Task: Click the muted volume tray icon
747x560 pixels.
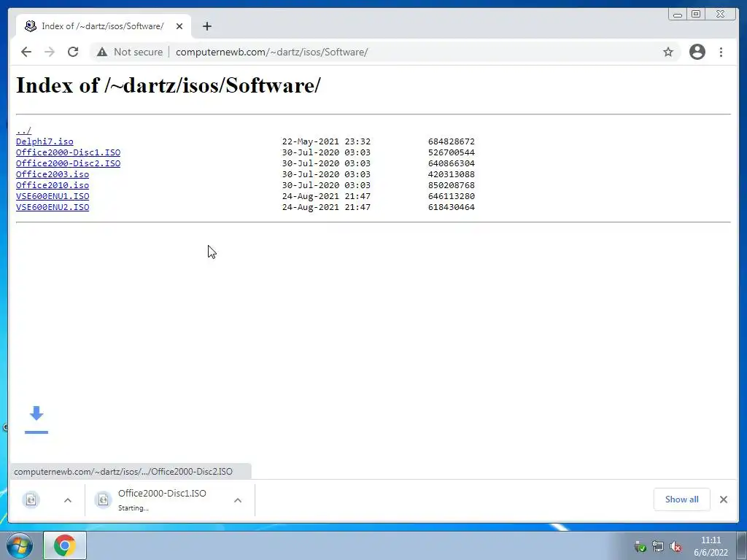Action: [x=675, y=547]
